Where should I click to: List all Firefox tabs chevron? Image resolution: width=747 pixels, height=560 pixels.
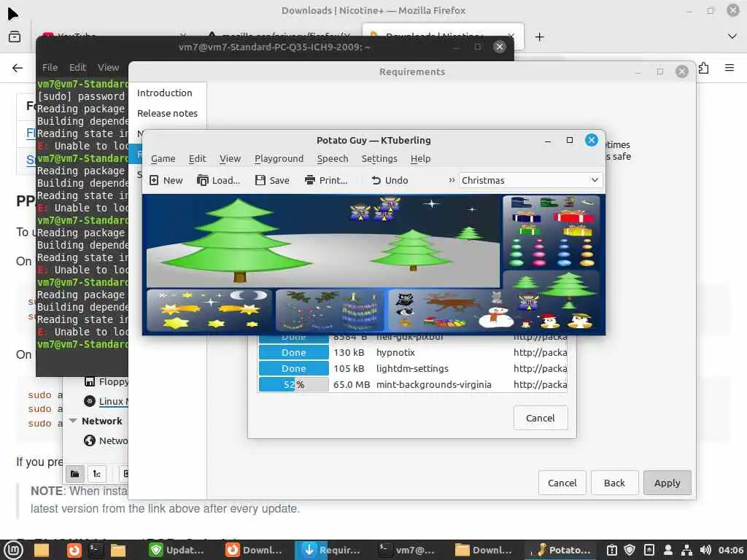[x=732, y=36]
